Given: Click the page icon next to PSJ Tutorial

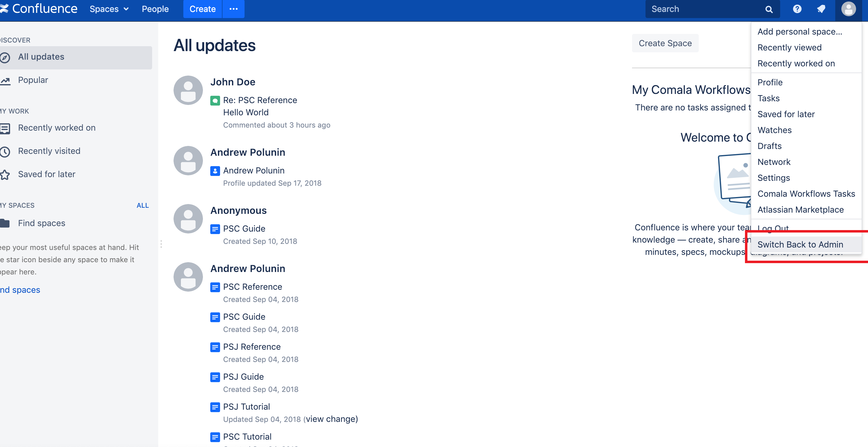Looking at the screenshot, I should pyautogui.click(x=215, y=407).
